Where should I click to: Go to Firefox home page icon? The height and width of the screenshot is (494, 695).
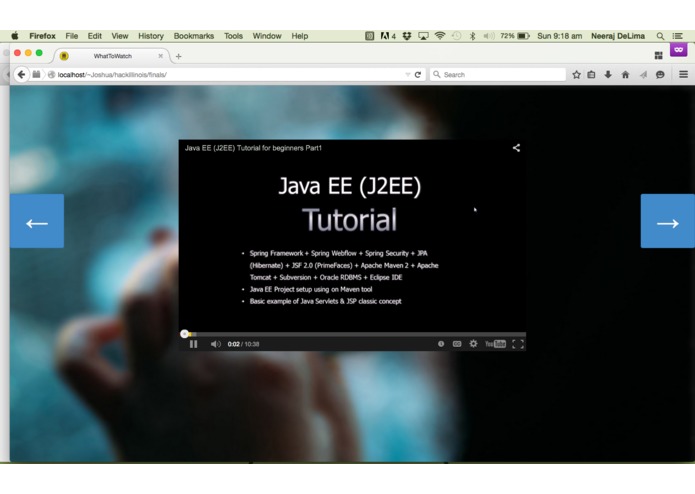[x=625, y=74]
